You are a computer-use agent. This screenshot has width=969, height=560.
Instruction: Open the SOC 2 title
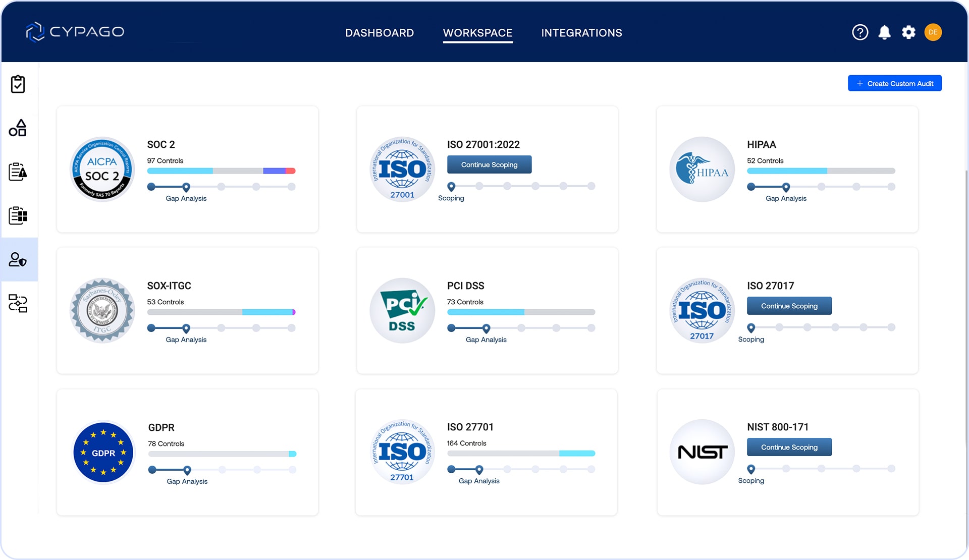tap(161, 144)
